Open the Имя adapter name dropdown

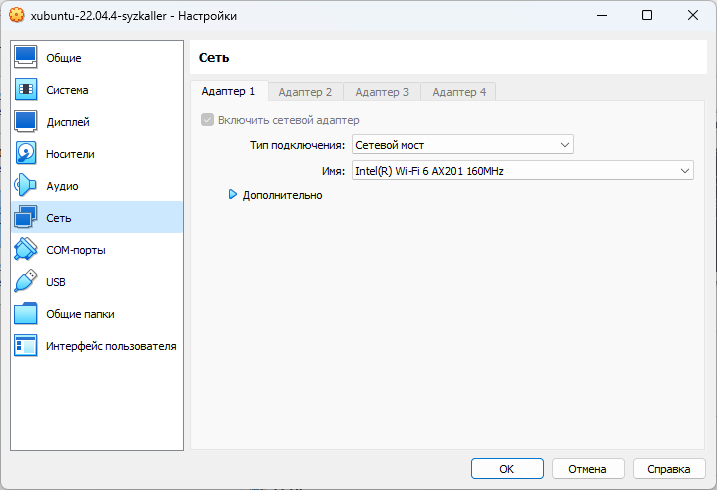click(522, 171)
